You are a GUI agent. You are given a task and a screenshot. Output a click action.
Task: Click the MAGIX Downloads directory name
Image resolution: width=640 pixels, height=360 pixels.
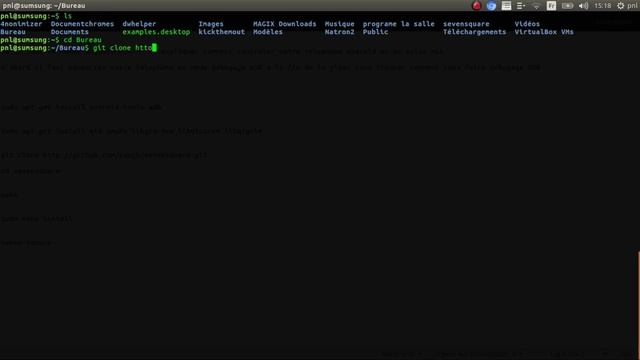285,24
